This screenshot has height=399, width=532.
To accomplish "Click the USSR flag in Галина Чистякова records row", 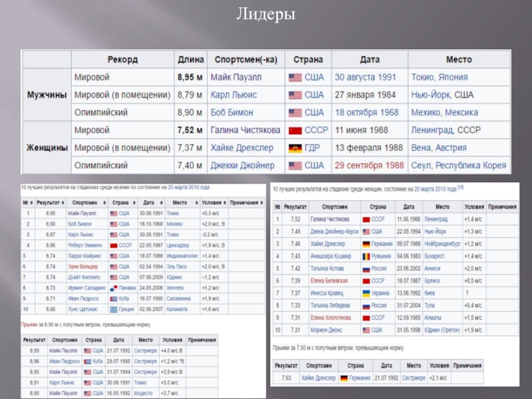I will (x=295, y=130).
